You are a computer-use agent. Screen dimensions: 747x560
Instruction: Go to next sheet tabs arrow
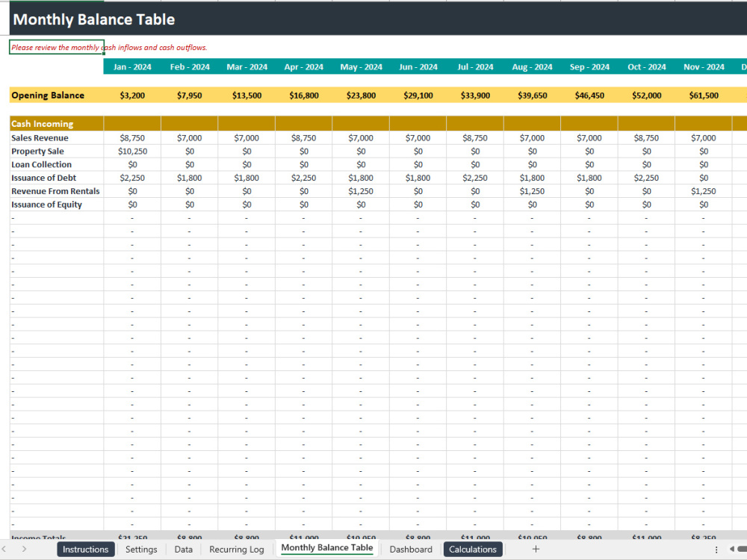(x=24, y=549)
